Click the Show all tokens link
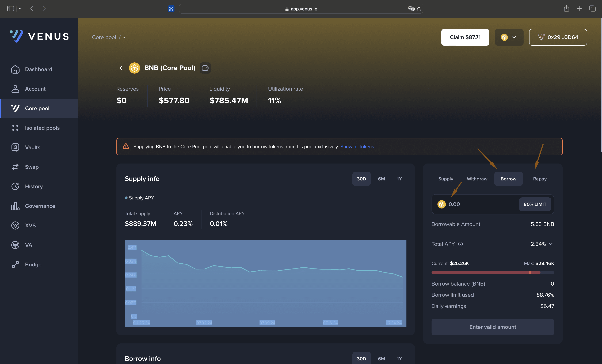The height and width of the screenshot is (364, 602). coord(357,147)
